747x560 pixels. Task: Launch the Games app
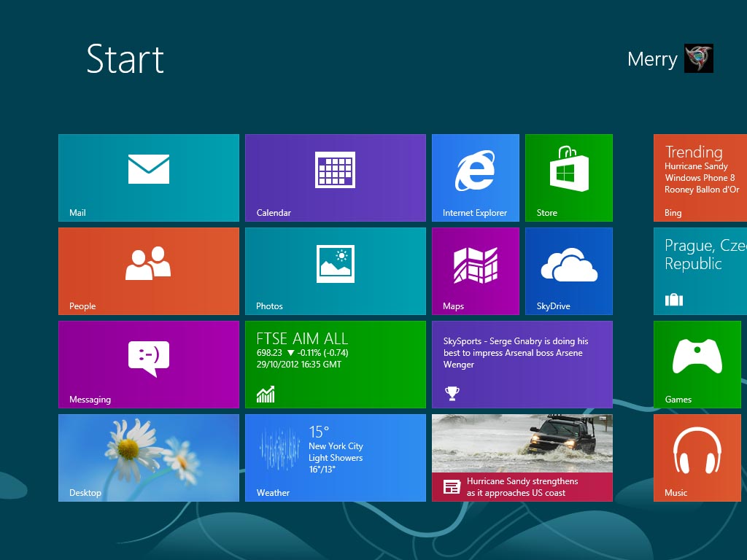coord(697,364)
